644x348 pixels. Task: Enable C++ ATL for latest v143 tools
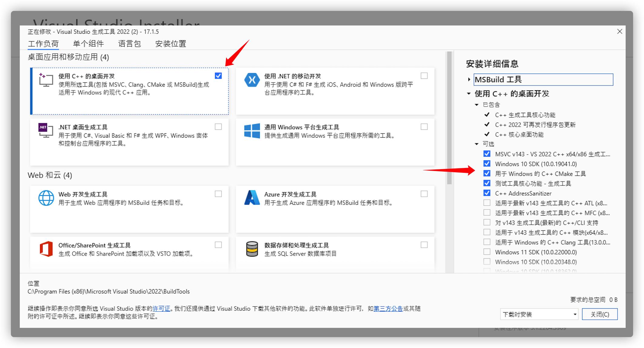coord(487,203)
